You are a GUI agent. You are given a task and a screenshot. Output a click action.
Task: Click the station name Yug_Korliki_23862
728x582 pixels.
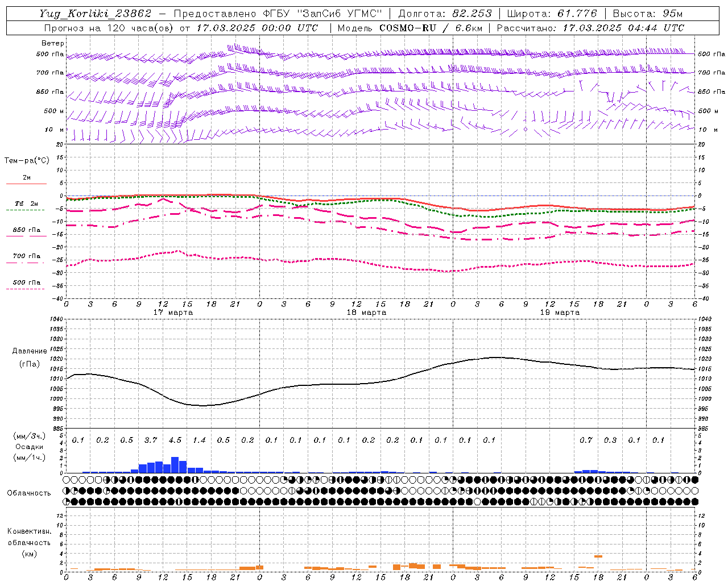(x=96, y=14)
